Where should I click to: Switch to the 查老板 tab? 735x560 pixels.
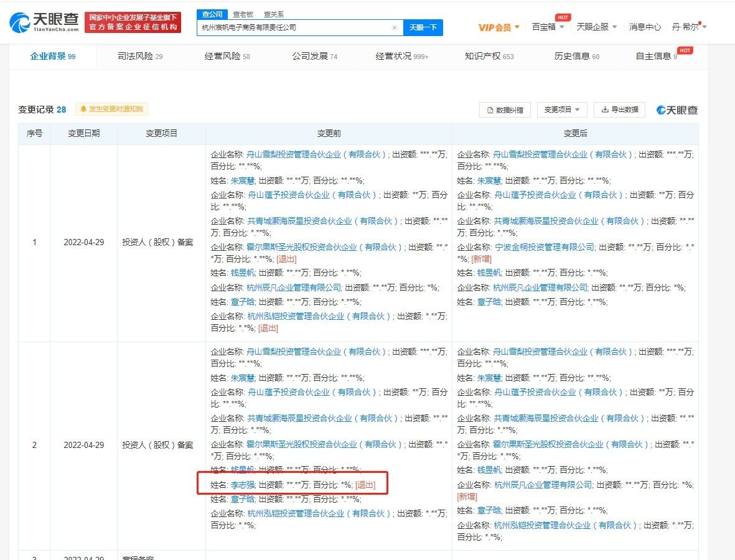[243, 14]
